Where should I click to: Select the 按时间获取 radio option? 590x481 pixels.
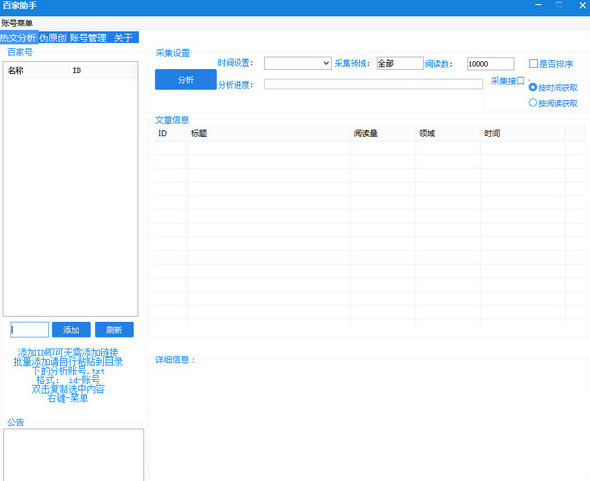pyautogui.click(x=532, y=87)
